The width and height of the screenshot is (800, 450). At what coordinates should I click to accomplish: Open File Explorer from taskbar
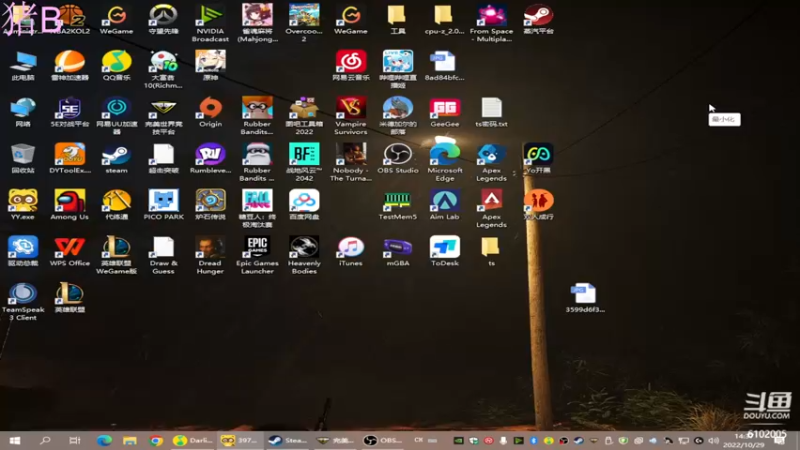click(x=130, y=440)
